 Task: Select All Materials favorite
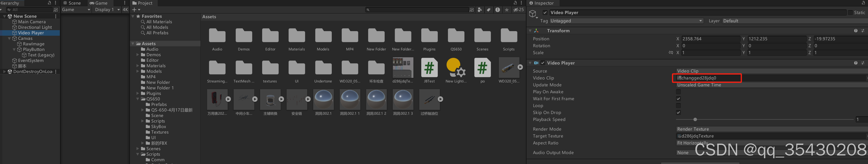click(x=159, y=22)
